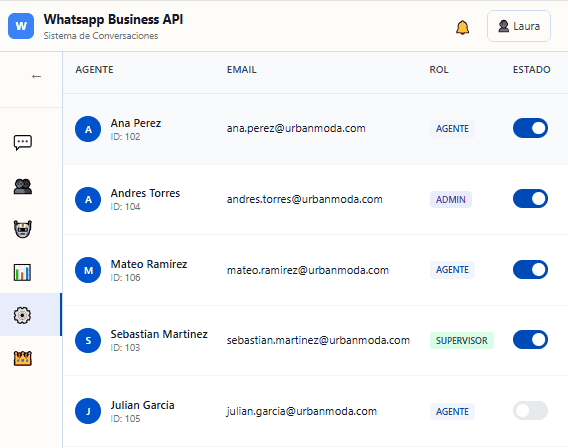Image resolution: width=568 pixels, height=448 pixels.
Task: Click Mateo Ramirez avatar circle
Action: [x=88, y=270]
